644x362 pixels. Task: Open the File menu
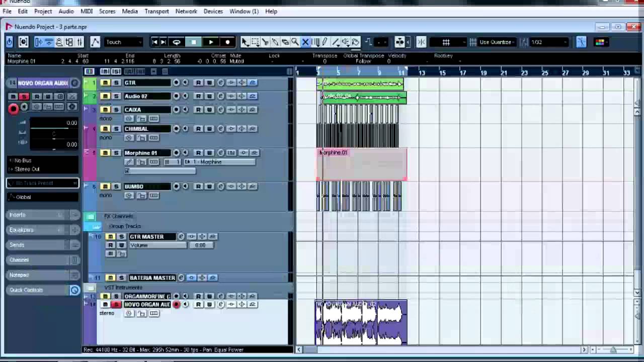tap(7, 11)
